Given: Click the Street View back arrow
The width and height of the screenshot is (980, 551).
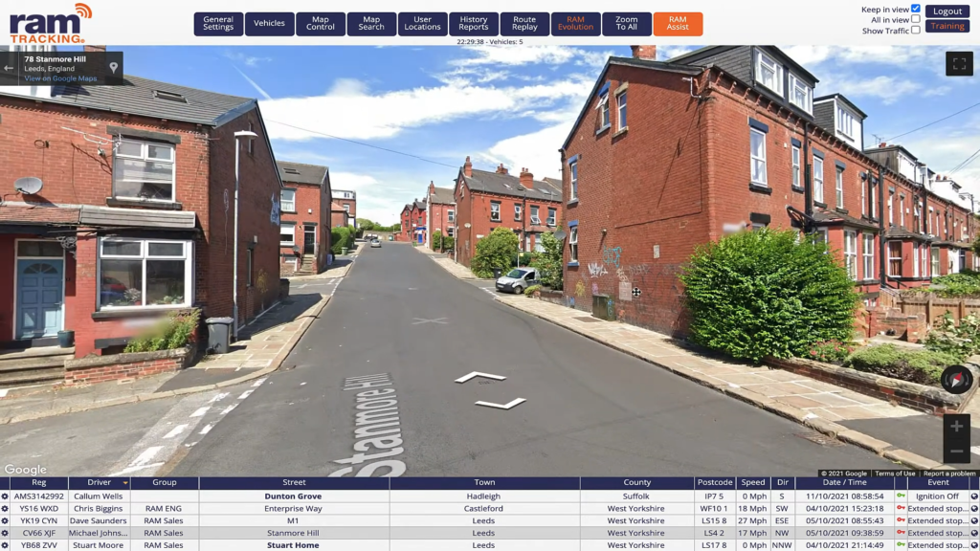Looking at the screenshot, I should point(10,68).
